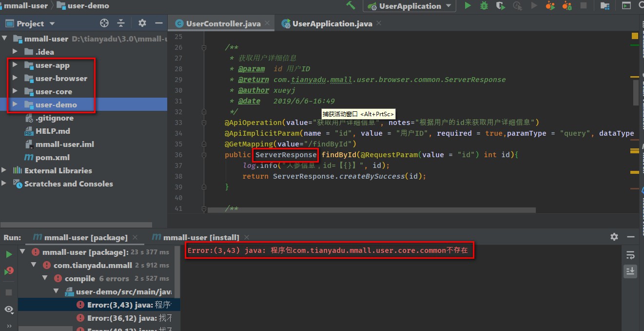Expand External Libraries node
The width and height of the screenshot is (644, 331).
click(5, 170)
